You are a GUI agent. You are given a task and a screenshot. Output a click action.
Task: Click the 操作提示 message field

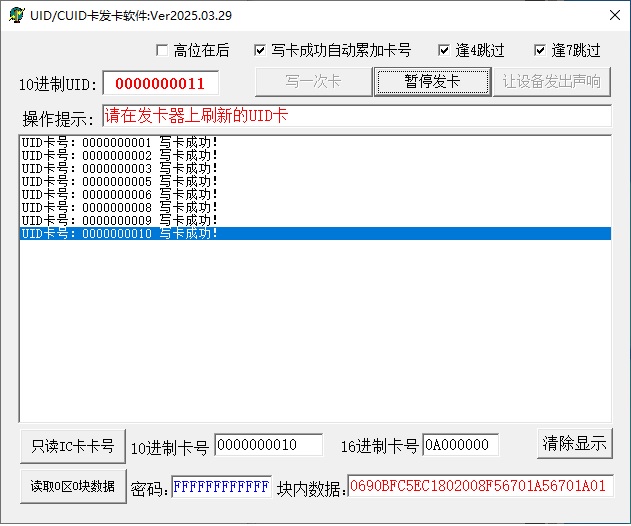pyautogui.click(x=356, y=116)
